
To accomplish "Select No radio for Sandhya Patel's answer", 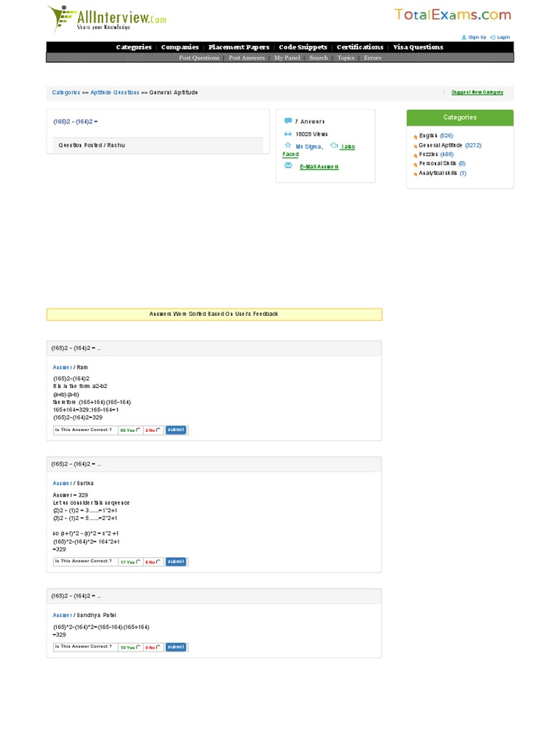I will click(158, 647).
